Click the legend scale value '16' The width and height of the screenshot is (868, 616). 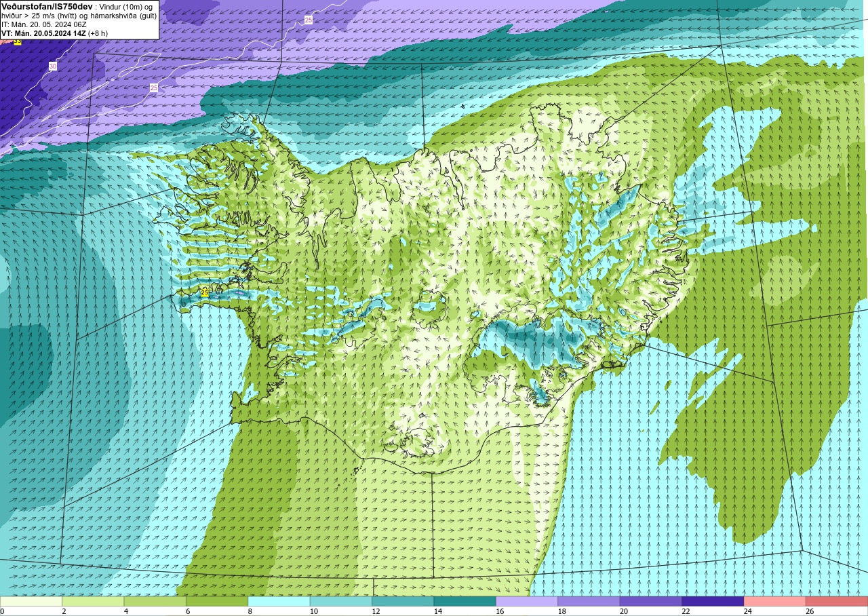coord(500,611)
